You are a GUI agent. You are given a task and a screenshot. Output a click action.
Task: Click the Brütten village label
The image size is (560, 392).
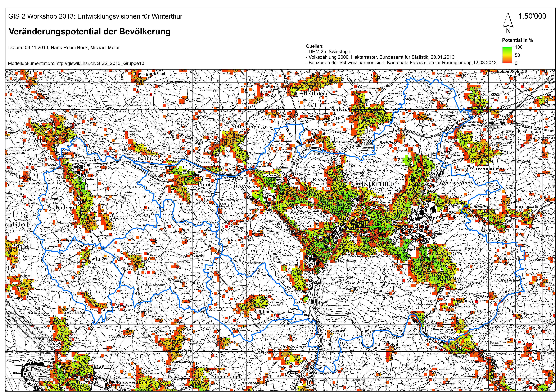[261, 312]
